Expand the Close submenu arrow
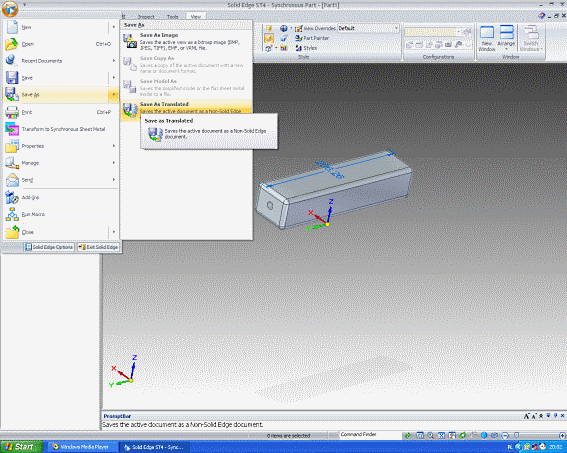Screen dimensions: 567x453 pos(114,232)
